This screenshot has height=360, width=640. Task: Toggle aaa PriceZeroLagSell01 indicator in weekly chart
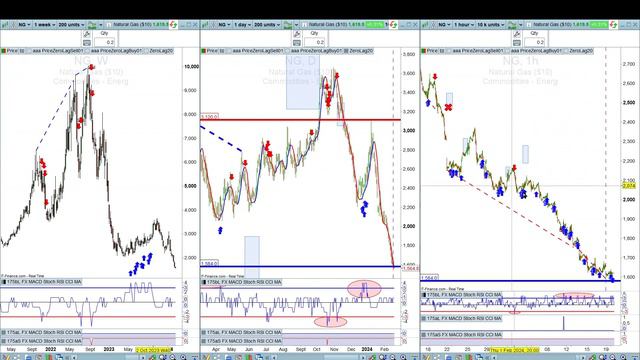[x=56, y=51]
